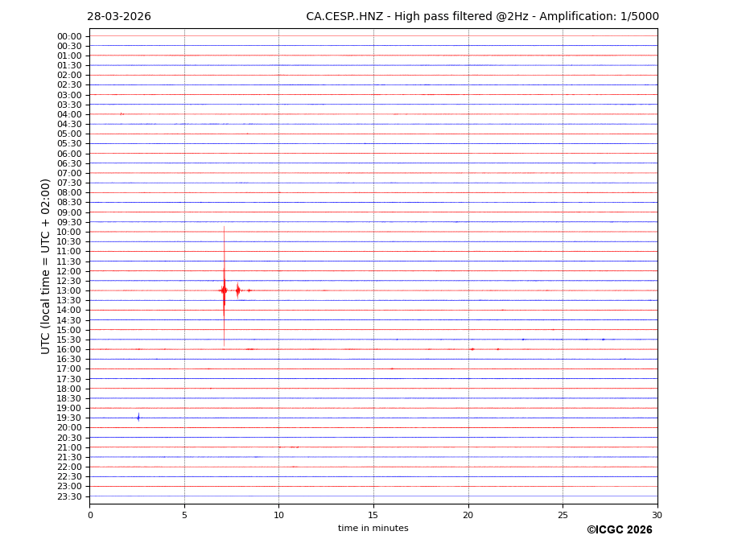Select the 00:00 time tick label

coord(69,36)
